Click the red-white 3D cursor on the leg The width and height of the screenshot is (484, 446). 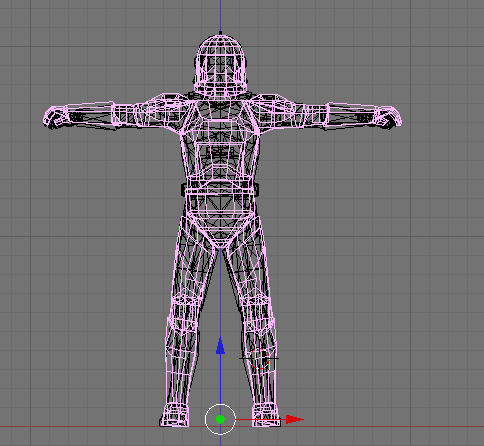click(259, 358)
